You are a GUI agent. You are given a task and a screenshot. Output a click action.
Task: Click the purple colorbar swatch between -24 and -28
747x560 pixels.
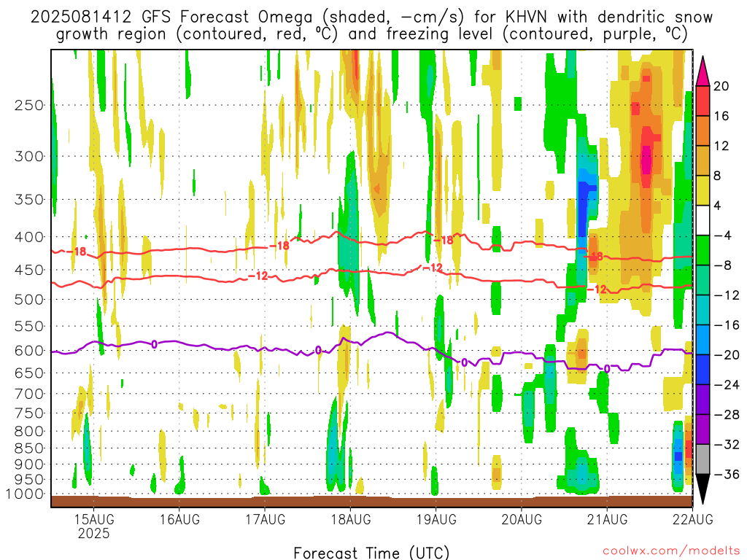pos(703,400)
